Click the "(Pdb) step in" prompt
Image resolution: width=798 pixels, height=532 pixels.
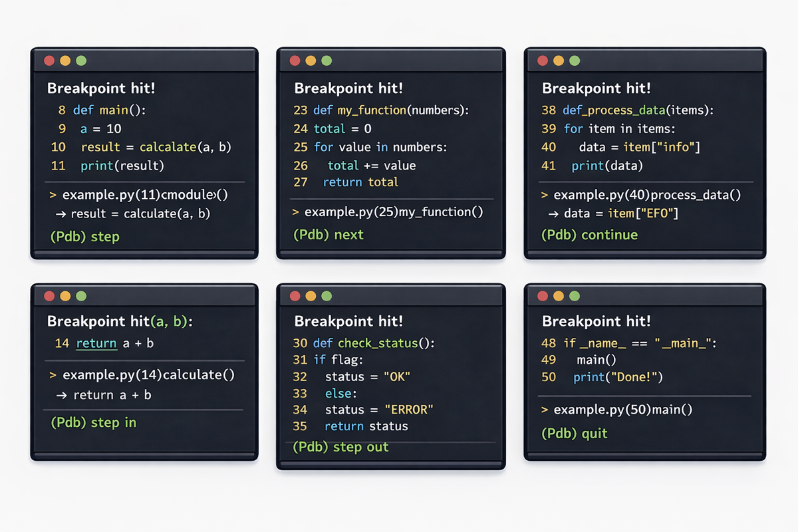click(93, 422)
